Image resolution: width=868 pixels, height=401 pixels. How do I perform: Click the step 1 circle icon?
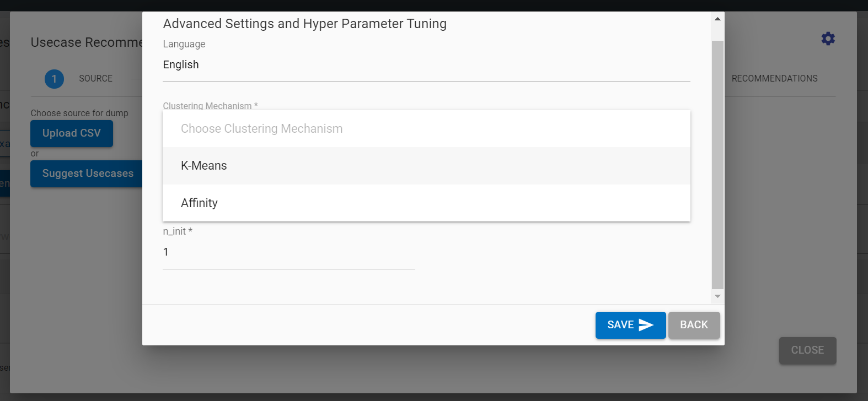pyautogui.click(x=54, y=79)
